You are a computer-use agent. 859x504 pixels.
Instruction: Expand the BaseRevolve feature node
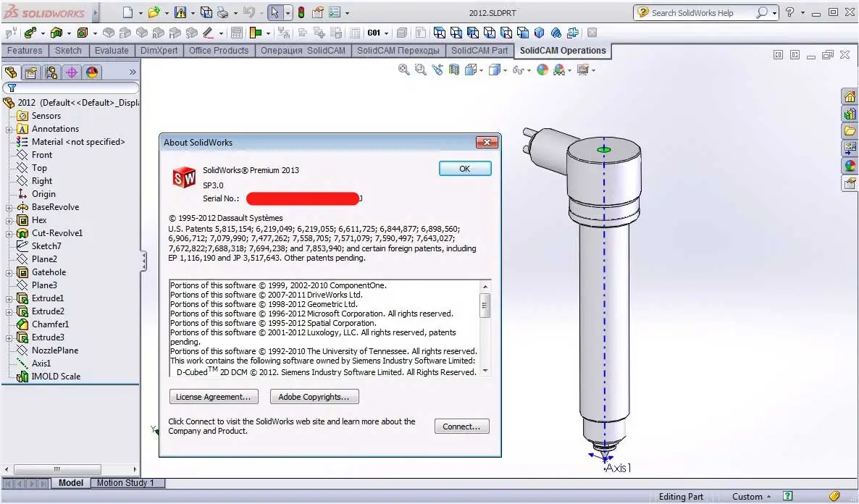9,208
